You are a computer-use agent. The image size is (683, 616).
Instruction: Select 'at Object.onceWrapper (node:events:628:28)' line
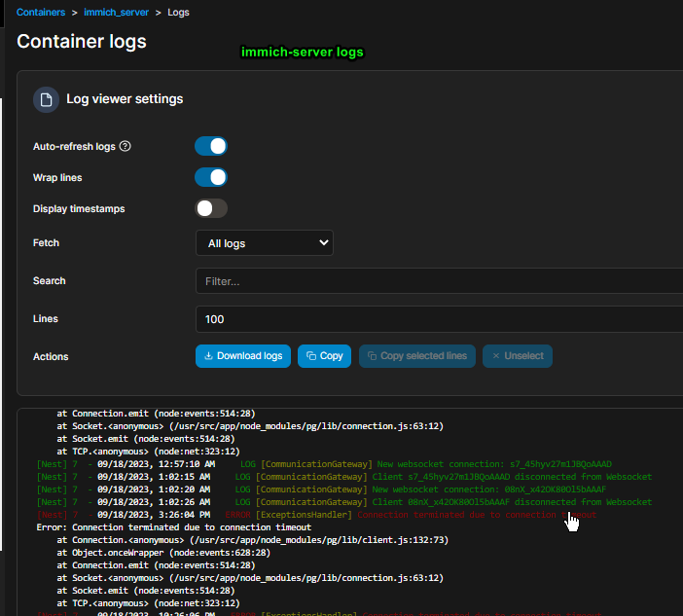(163, 553)
